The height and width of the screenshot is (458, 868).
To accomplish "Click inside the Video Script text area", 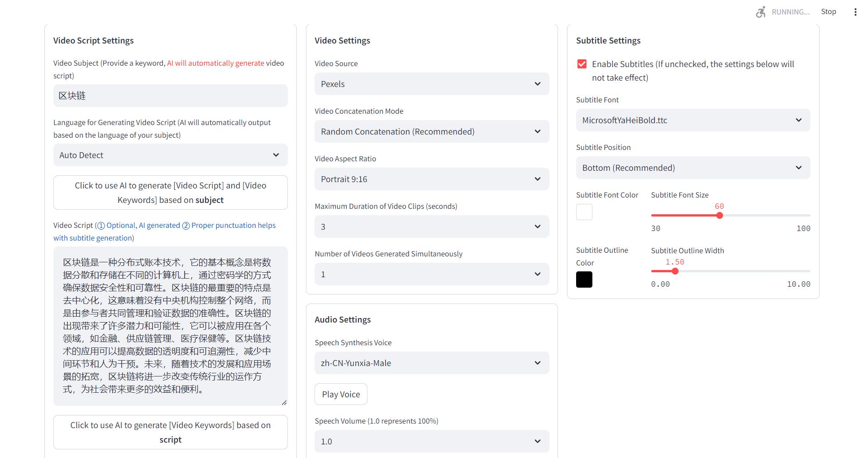I will [170, 326].
